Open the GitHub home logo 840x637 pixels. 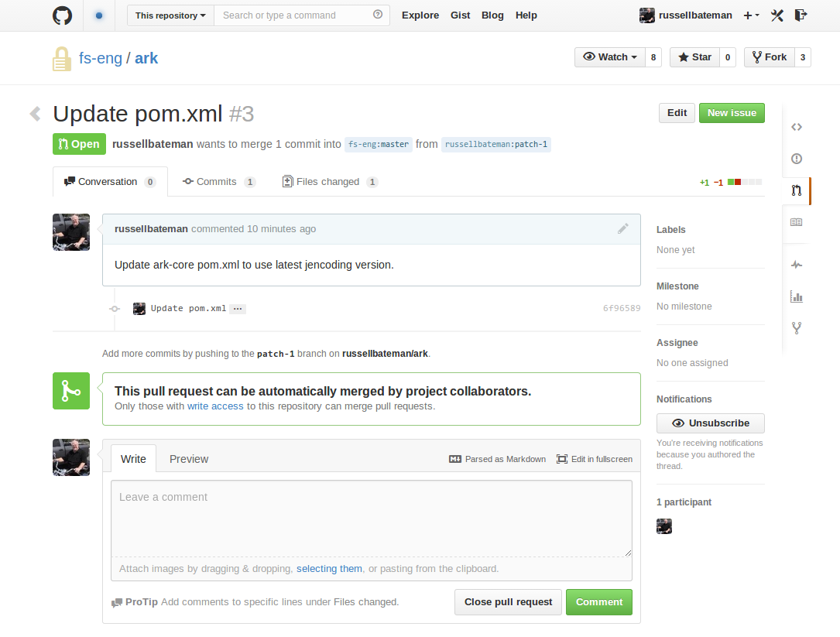pos(62,15)
